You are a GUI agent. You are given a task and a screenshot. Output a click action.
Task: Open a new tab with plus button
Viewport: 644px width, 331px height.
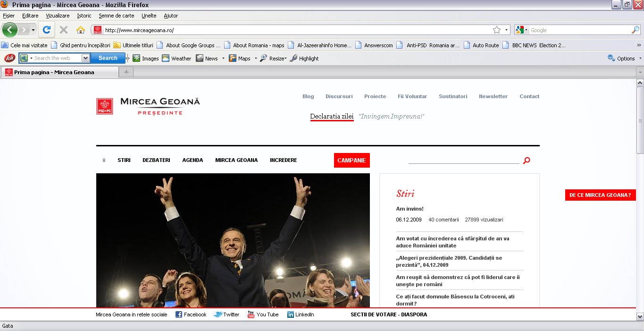126,72
